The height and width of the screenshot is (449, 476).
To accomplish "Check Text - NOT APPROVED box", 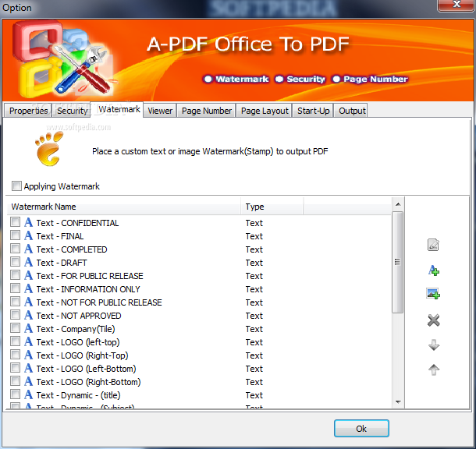I will 15,315.
